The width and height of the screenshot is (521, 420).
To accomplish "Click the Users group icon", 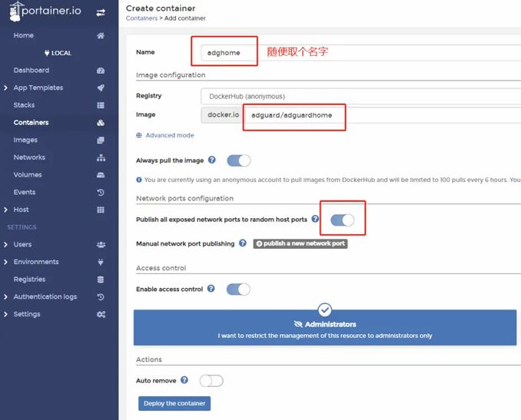I will 101,245.
